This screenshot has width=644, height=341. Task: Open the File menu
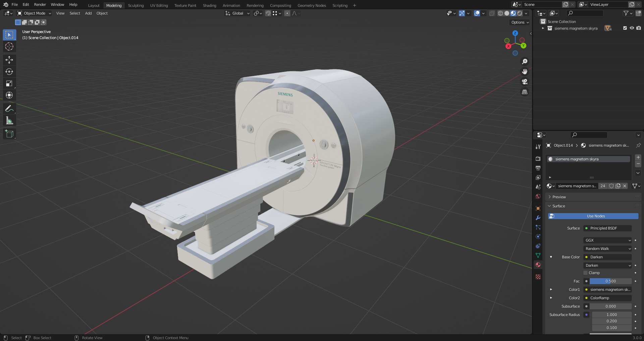pyautogui.click(x=14, y=5)
